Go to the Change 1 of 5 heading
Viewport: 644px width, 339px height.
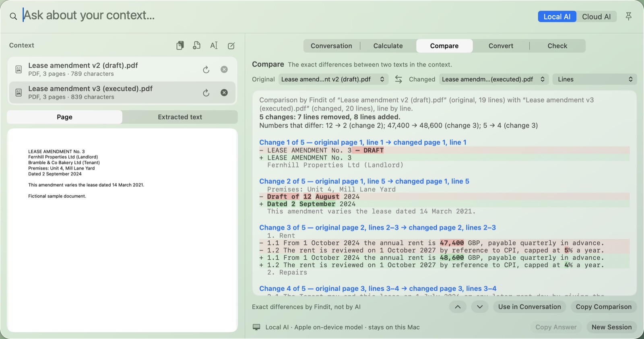click(363, 143)
